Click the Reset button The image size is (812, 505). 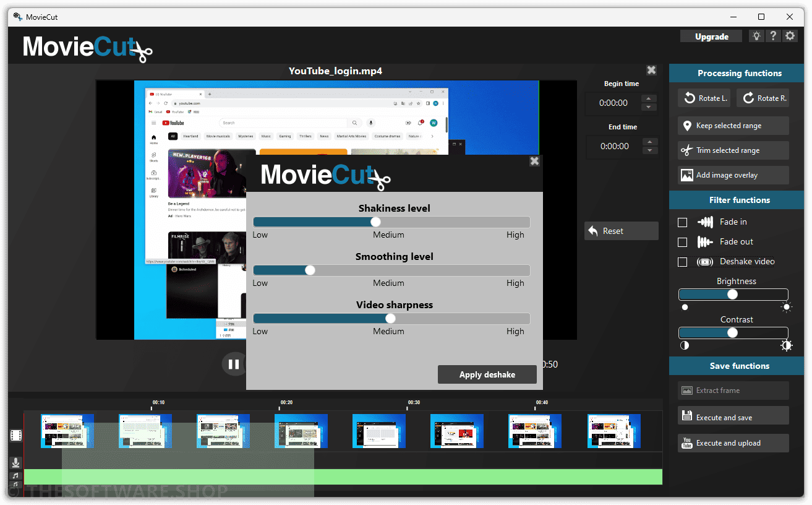click(622, 231)
